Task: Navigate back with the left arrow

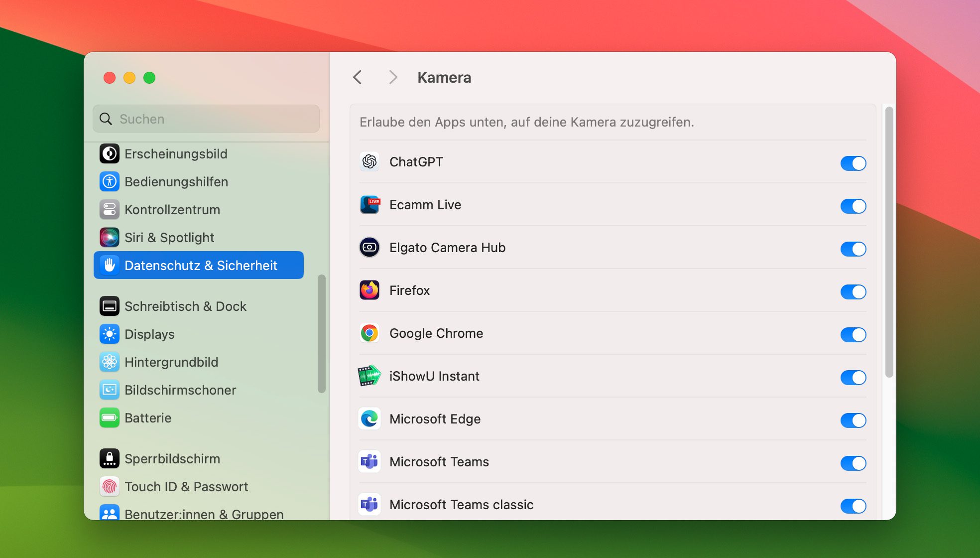Action: click(357, 78)
